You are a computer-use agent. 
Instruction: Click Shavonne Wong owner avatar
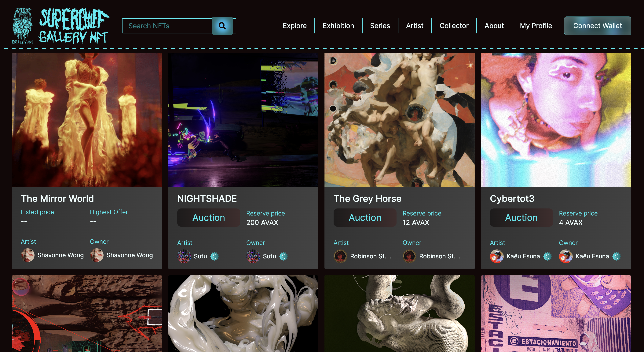click(x=97, y=255)
